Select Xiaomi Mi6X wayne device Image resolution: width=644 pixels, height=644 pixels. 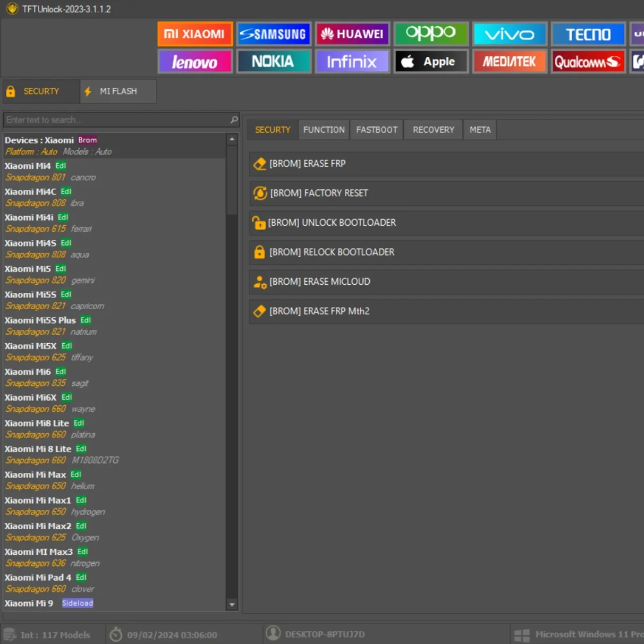point(114,403)
